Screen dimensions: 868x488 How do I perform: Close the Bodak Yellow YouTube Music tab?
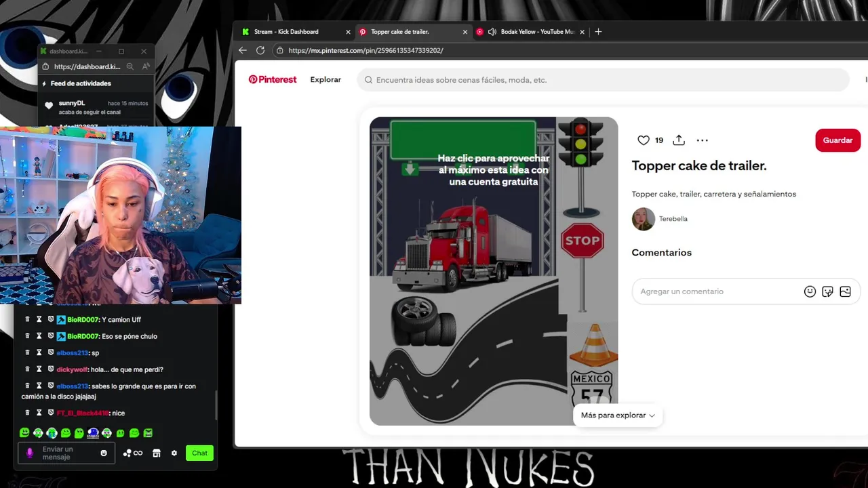583,32
